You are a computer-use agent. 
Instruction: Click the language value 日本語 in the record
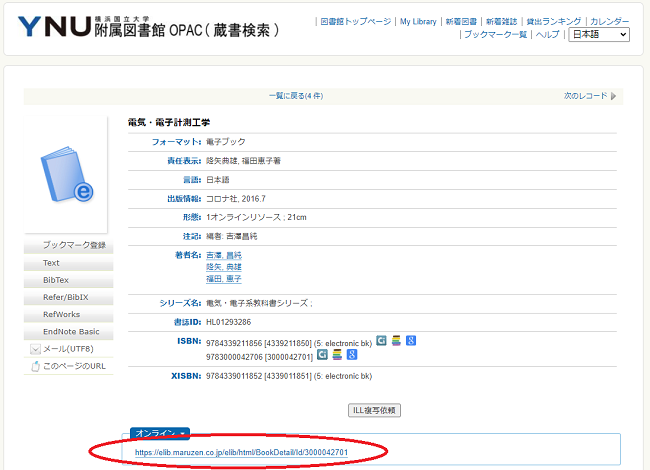click(218, 180)
